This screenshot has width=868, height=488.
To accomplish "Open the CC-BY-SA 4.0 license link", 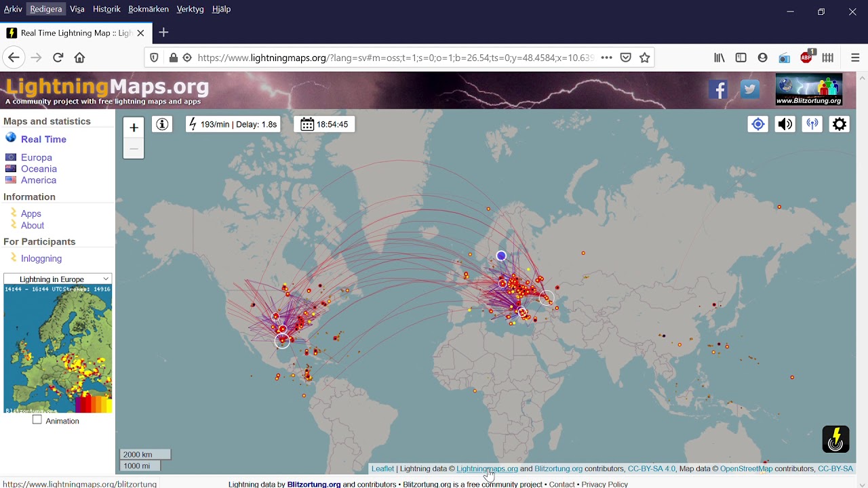I will tap(652, 468).
